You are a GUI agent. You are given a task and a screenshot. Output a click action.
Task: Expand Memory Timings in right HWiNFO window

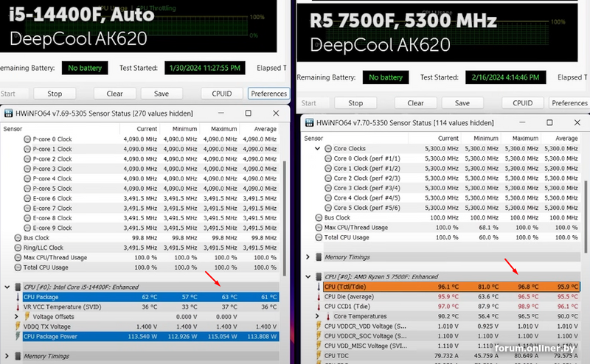click(x=308, y=257)
